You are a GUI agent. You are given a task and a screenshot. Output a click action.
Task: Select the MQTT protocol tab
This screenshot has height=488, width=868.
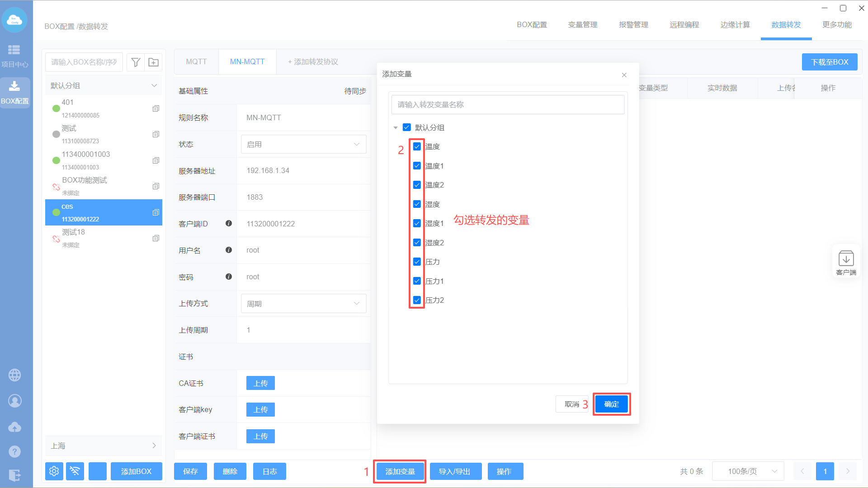tap(196, 62)
